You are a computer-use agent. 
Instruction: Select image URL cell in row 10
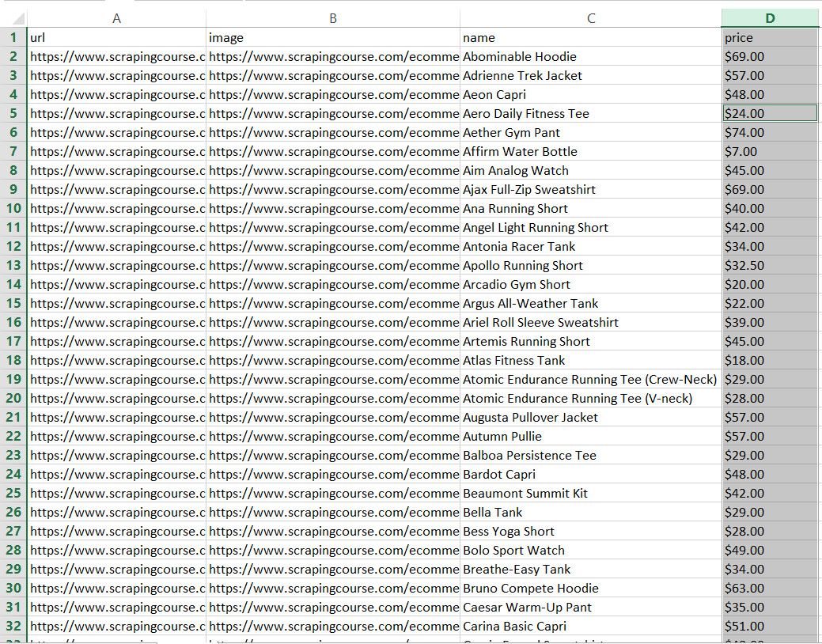[x=333, y=208]
